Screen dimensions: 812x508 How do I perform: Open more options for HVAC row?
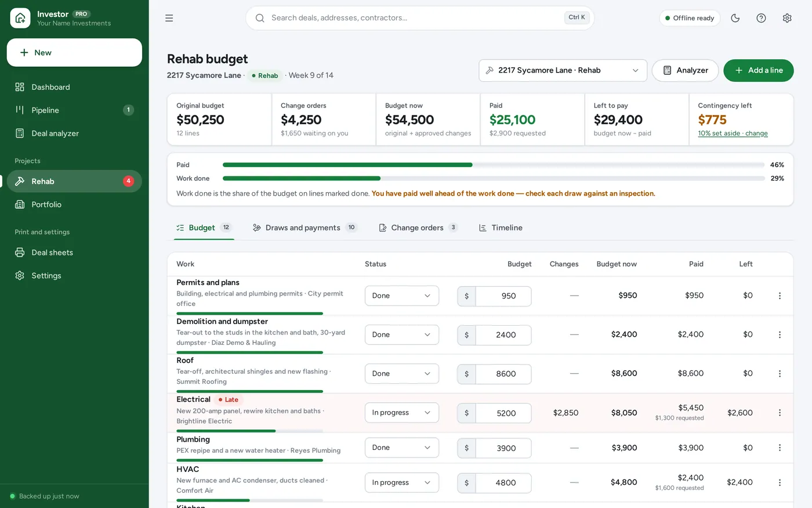(x=780, y=482)
